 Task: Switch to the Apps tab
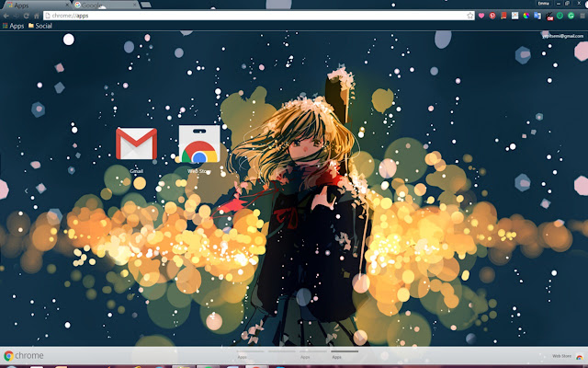[36, 5]
